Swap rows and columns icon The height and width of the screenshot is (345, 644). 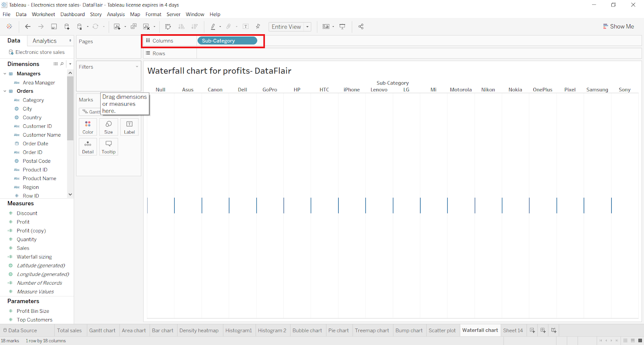pos(168,27)
